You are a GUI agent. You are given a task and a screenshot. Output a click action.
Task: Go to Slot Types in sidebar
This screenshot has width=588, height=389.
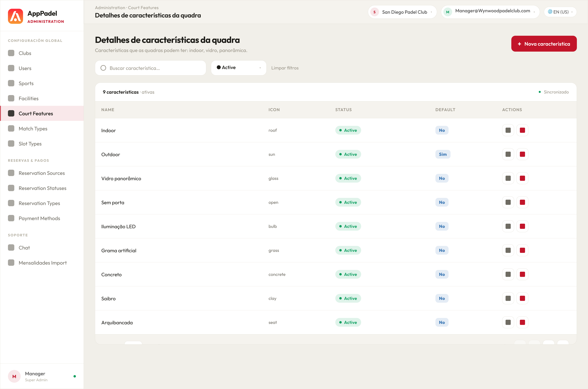42,144
